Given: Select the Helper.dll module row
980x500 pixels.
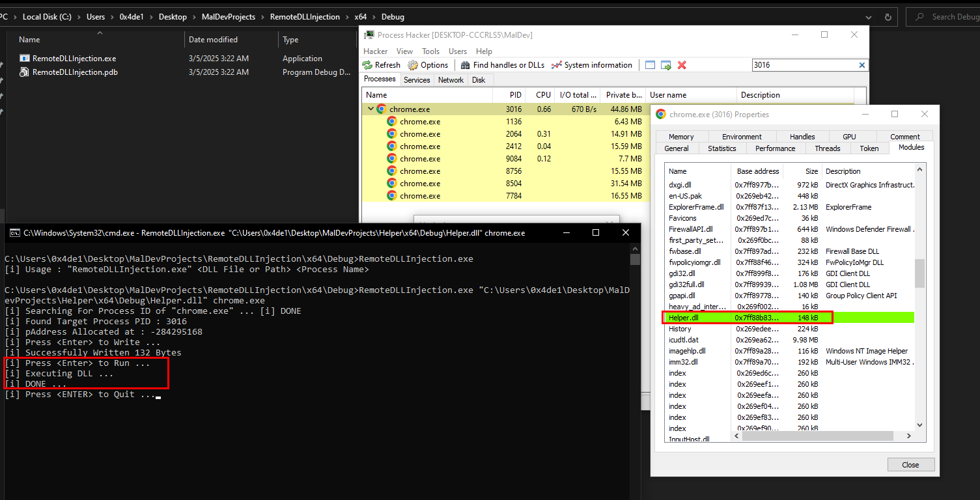Looking at the screenshot, I should [x=790, y=318].
